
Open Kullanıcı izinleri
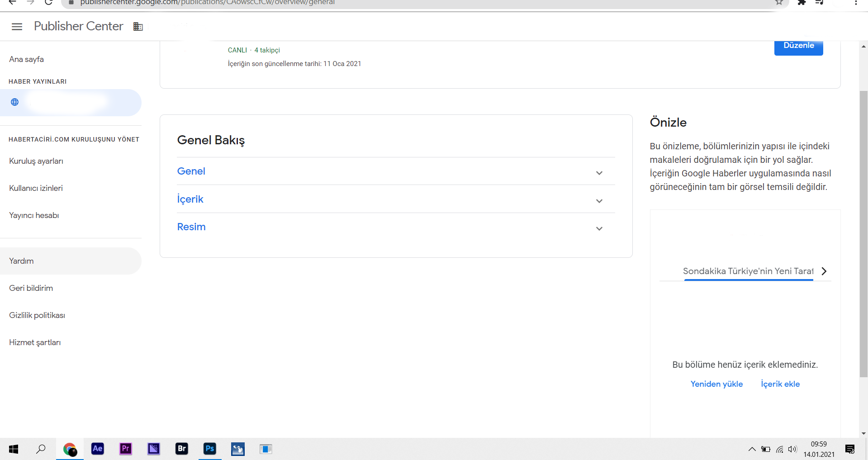(36, 188)
